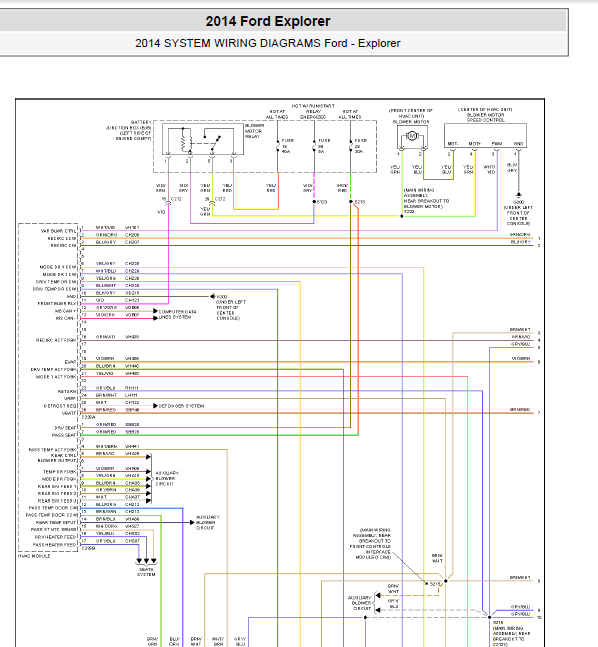Click the S215 splice label
This screenshot has width=598, height=647.
pyautogui.click(x=435, y=584)
